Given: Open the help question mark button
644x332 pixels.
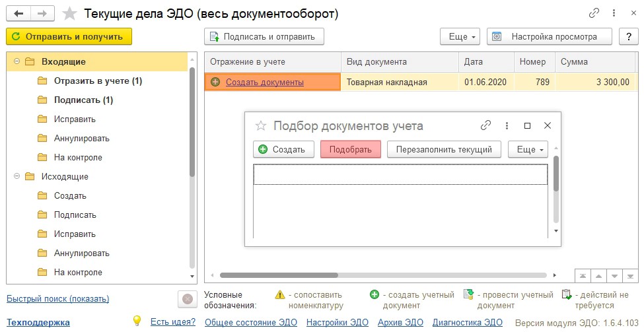Looking at the screenshot, I should pyautogui.click(x=628, y=37).
